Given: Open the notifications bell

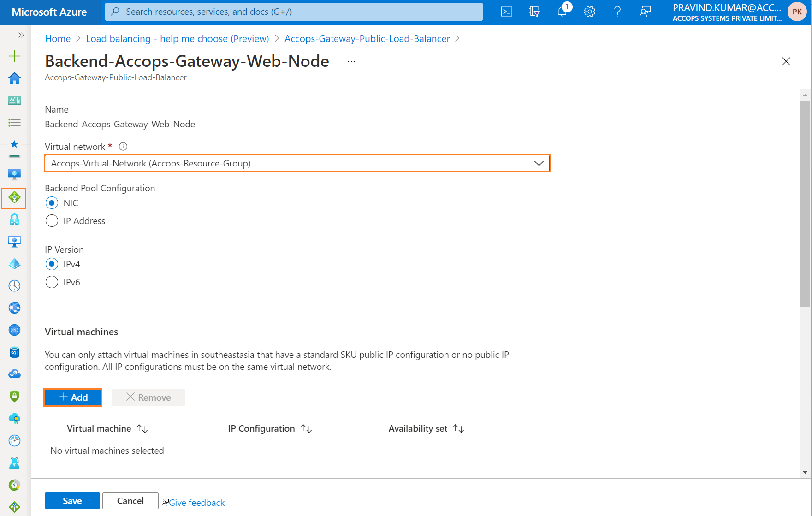Looking at the screenshot, I should pos(562,12).
